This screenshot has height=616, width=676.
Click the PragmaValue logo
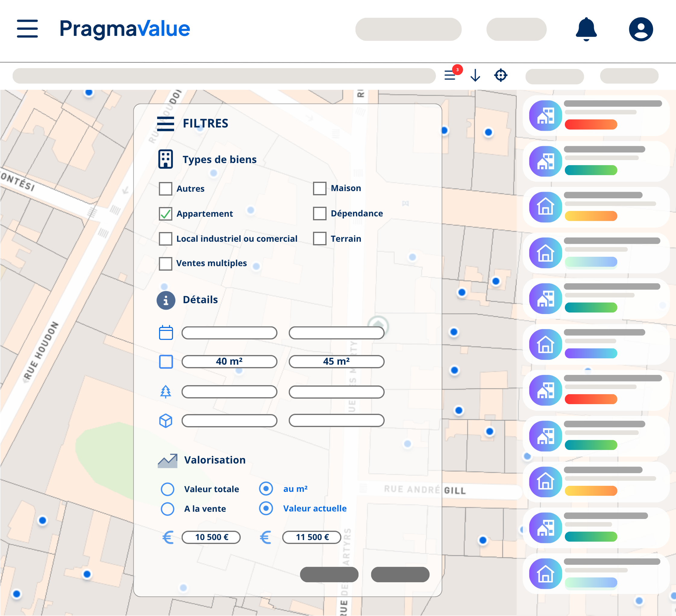pyautogui.click(x=124, y=29)
